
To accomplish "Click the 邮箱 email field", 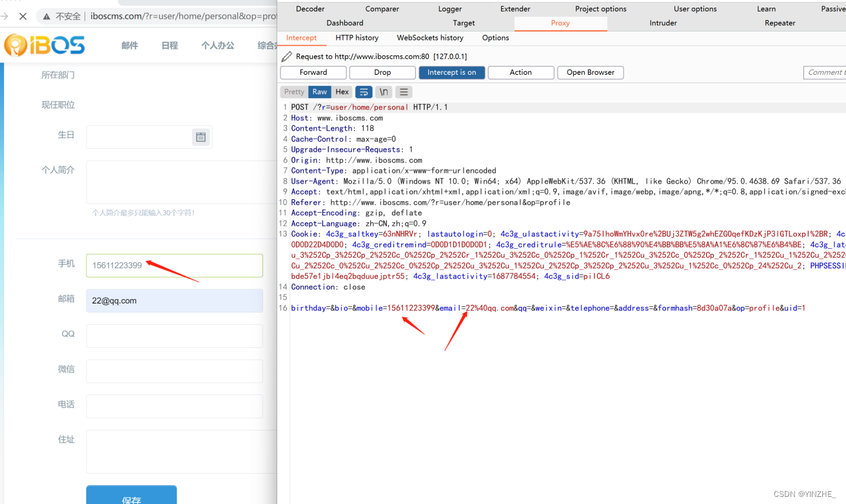I will pyautogui.click(x=174, y=300).
